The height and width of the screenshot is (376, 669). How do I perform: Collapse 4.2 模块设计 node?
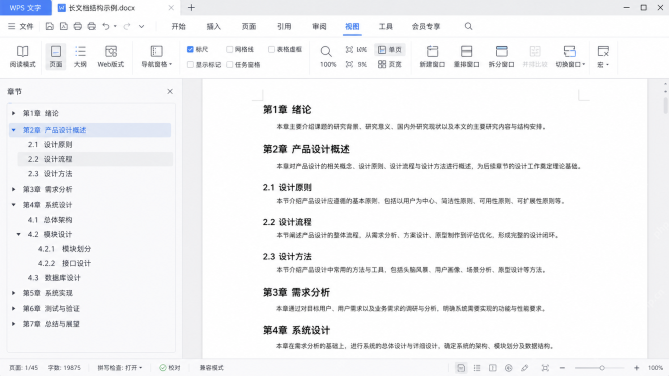(19, 234)
